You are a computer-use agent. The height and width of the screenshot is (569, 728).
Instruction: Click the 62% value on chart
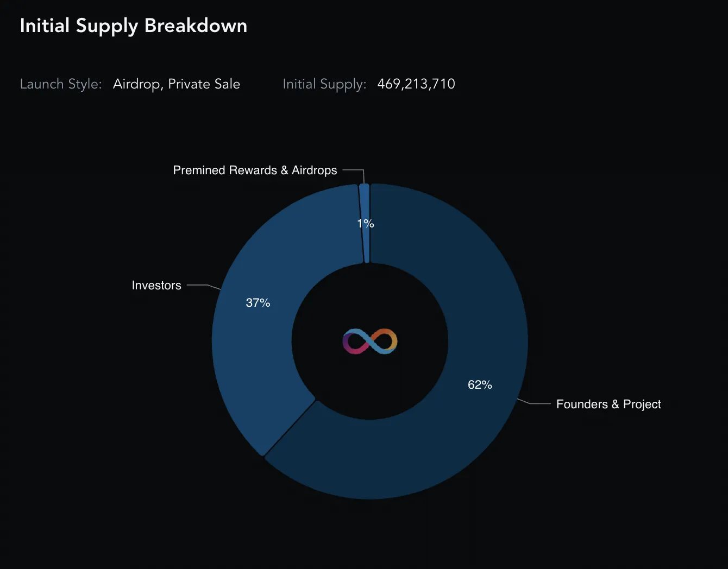point(480,384)
